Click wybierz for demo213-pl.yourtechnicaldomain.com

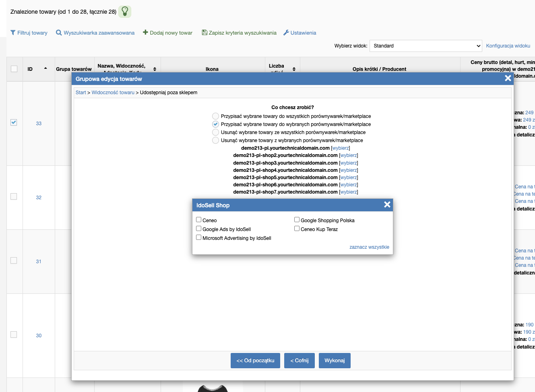coord(341,148)
